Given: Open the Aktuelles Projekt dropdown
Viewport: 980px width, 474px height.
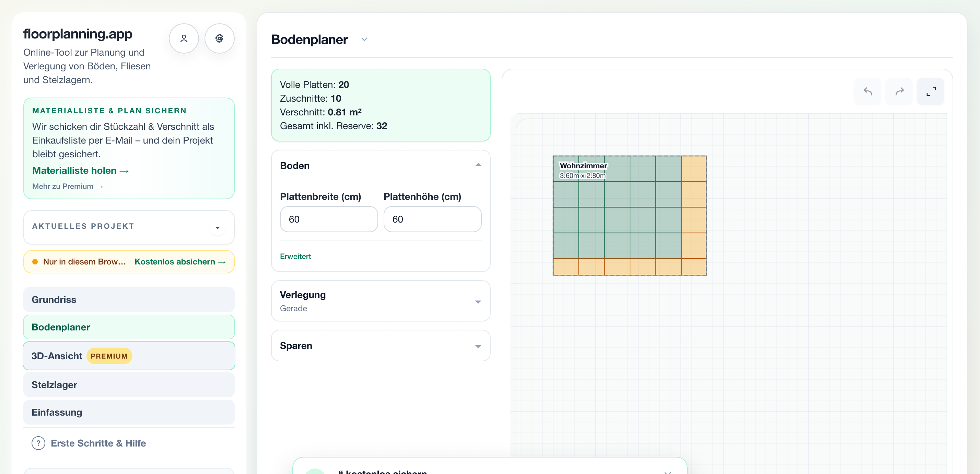Looking at the screenshot, I should click(x=218, y=228).
